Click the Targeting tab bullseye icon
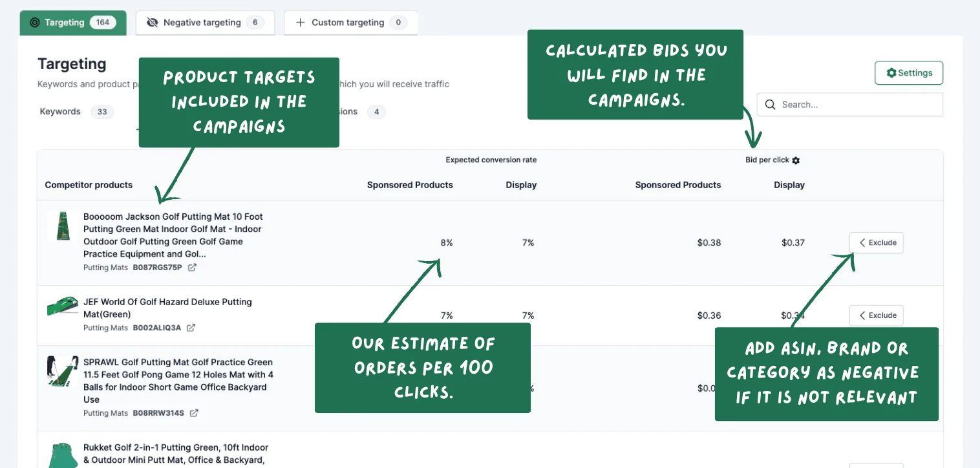 [35, 23]
